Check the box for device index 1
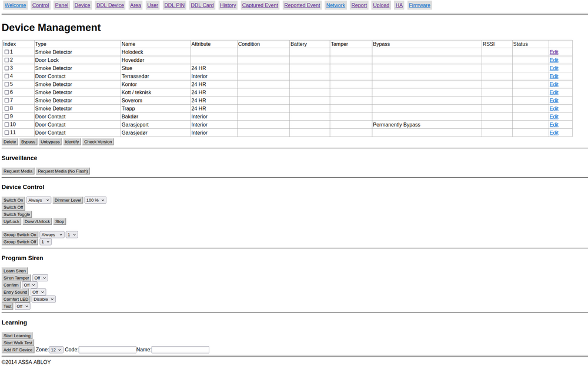Screen dimensions: 588x372 point(7,52)
